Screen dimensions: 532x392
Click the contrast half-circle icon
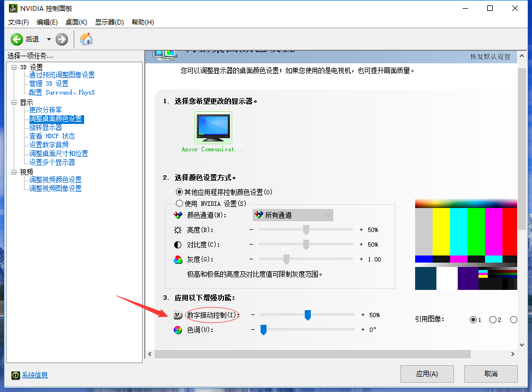pyautogui.click(x=178, y=245)
